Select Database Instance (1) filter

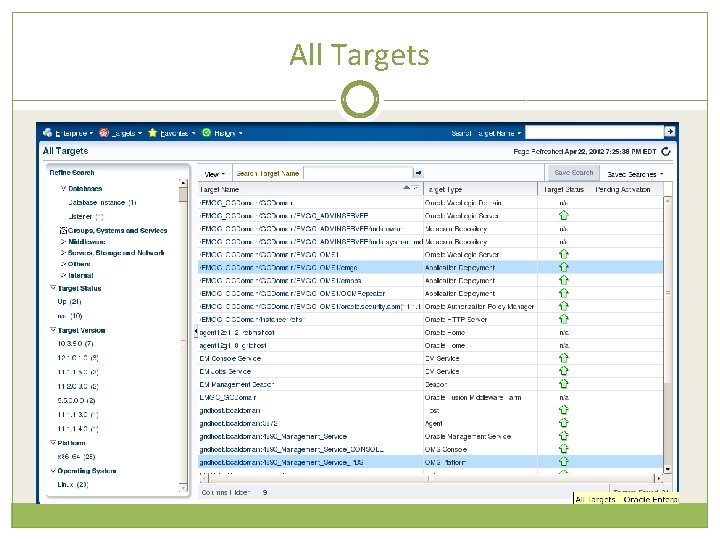point(102,202)
